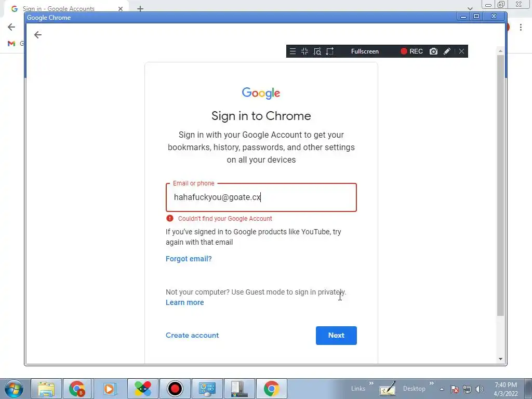Click the volume speaker tray icon
The width and height of the screenshot is (532, 399).
pyautogui.click(x=480, y=389)
